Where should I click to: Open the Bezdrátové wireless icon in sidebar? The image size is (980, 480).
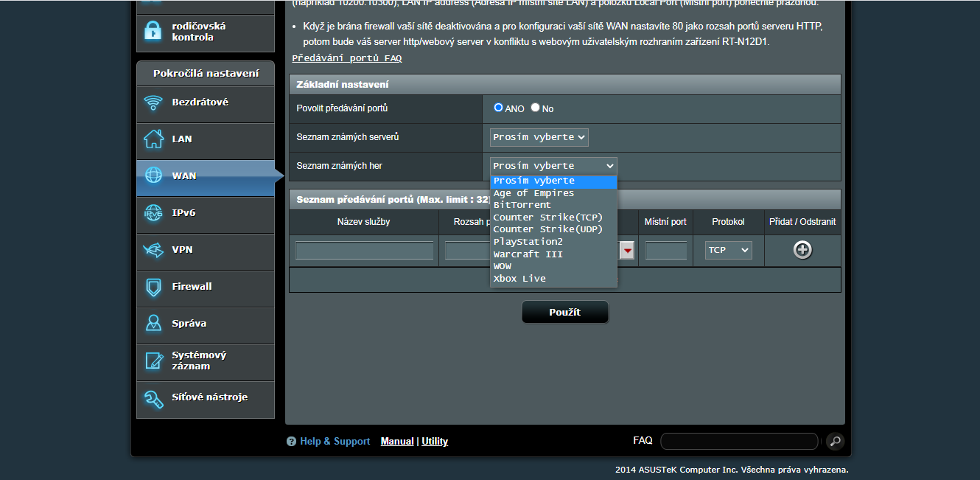153,102
